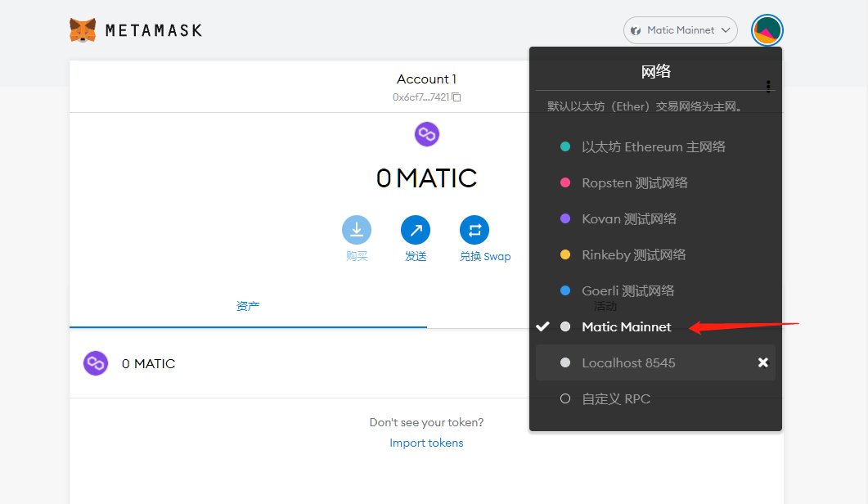868x504 pixels.
Task: Click the Import tokens link
Action: 426,443
